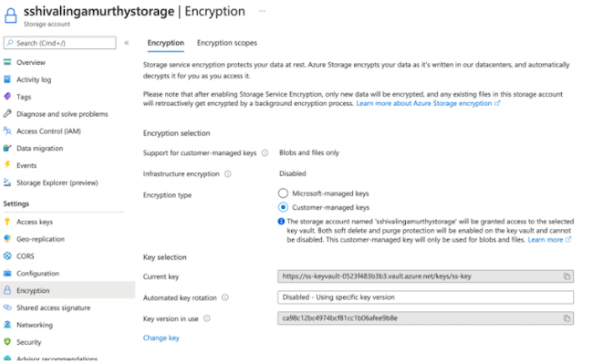593x364 pixels.
Task: Open Tags in the sidebar
Action: tap(24, 97)
